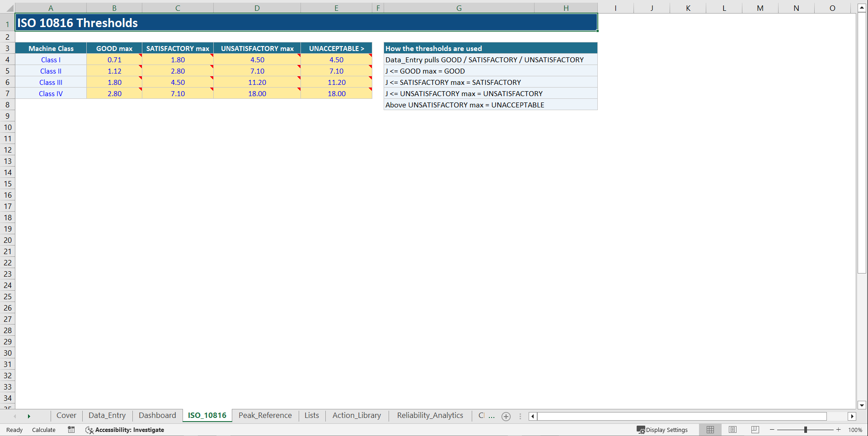Zoom out using the minus icon
The width and height of the screenshot is (868, 436).
point(772,430)
